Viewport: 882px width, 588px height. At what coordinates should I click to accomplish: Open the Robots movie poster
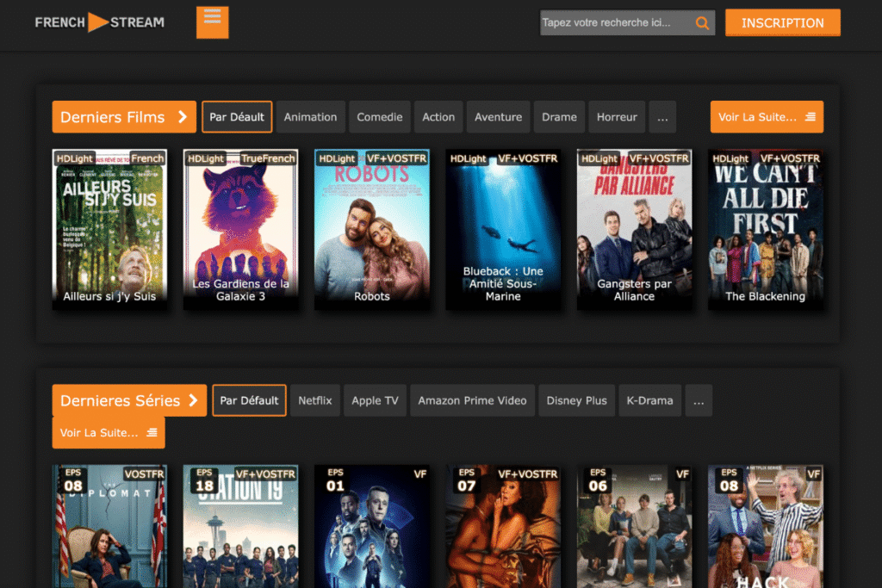tap(372, 229)
